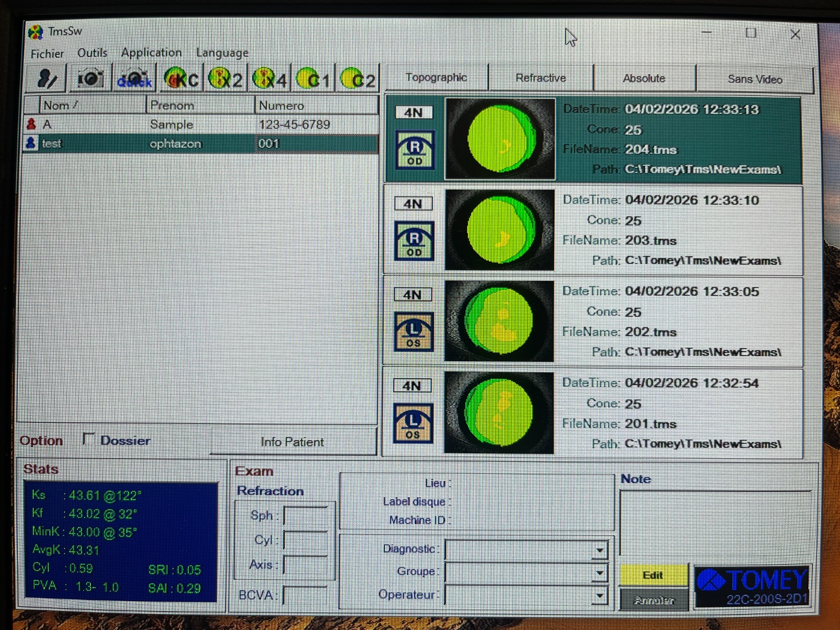Toggle the Dossier checkbox
This screenshot has width=840, height=630.
click(x=89, y=439)
